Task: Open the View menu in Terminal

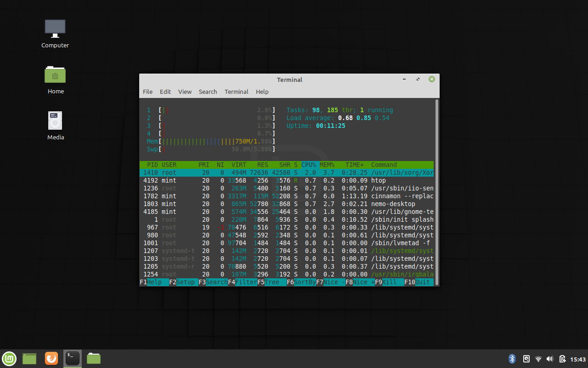Action: [185, 92]
